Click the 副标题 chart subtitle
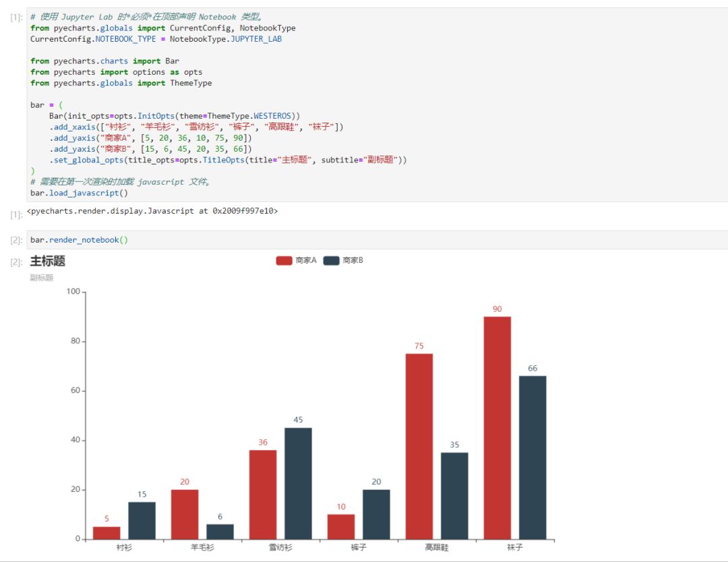Image resolution: width=728 pixels, height=562 pixels. pyautogui.click(x=42, y=278)
